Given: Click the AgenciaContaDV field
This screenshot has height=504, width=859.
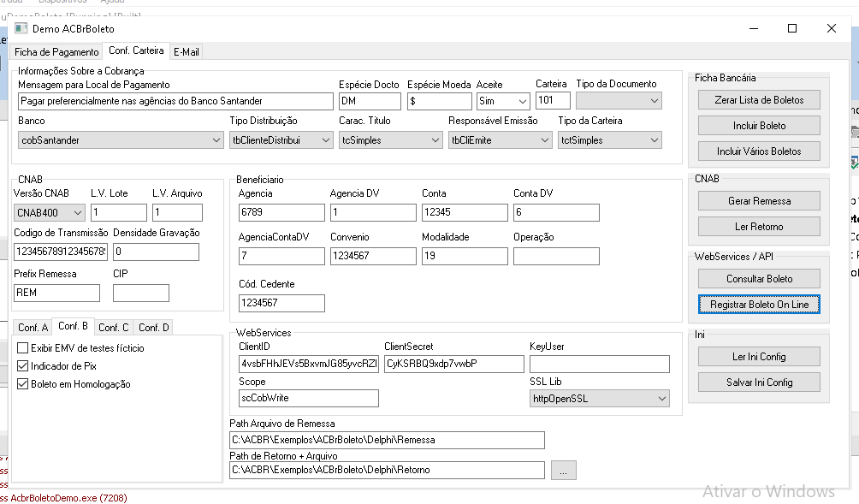Looking at the screenshot, I should (281, 257).
